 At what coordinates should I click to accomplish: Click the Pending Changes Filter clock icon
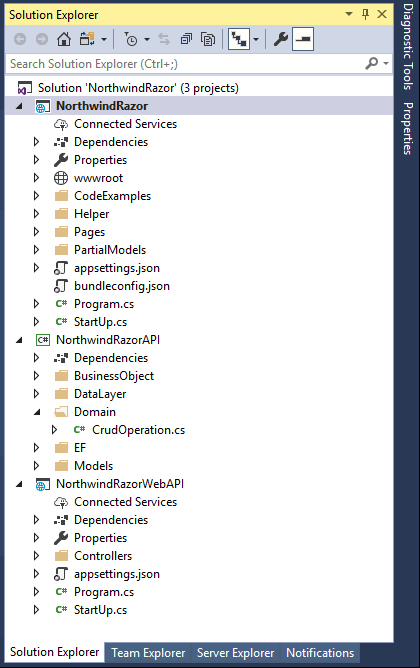click(x=131, y=40)
